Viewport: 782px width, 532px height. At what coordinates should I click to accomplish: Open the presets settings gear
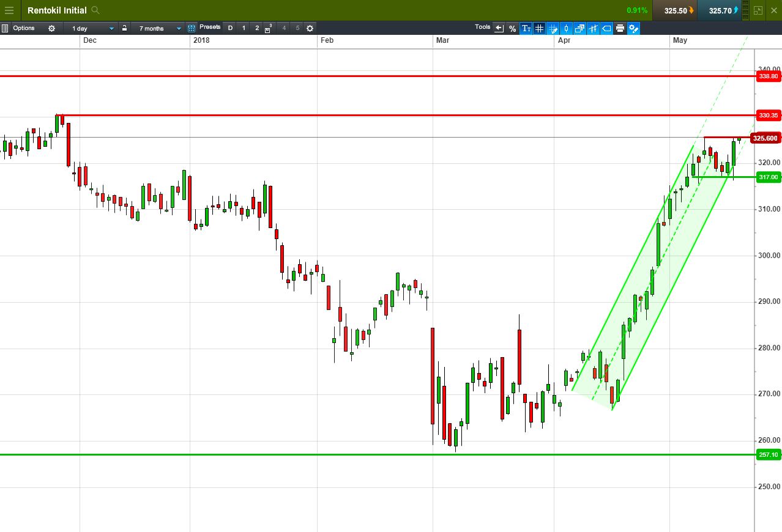[310, 28]
